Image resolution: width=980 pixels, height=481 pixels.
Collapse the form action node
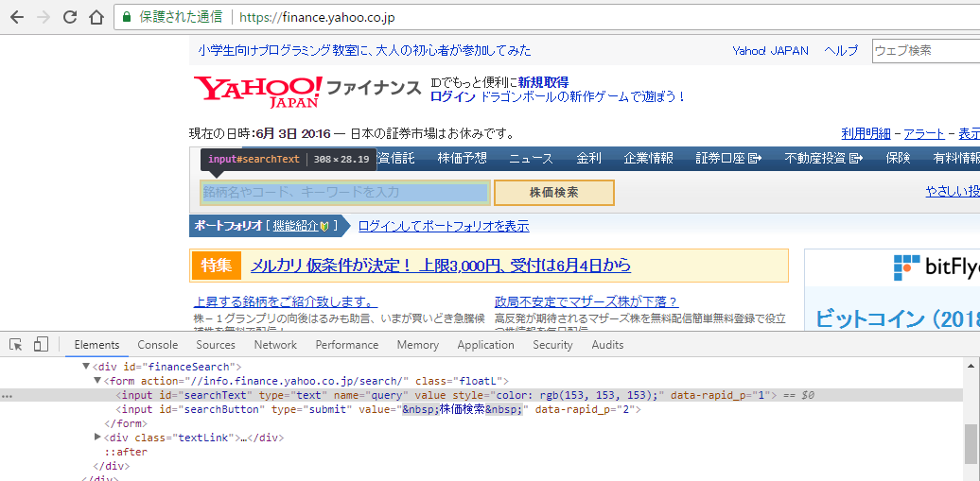tap(97, 381)
